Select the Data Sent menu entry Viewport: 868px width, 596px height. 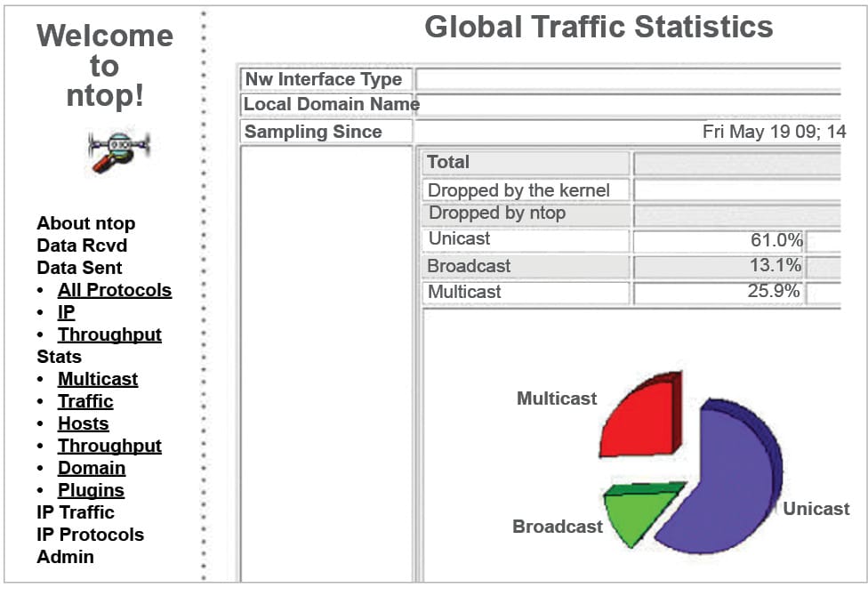click(79, 268)
